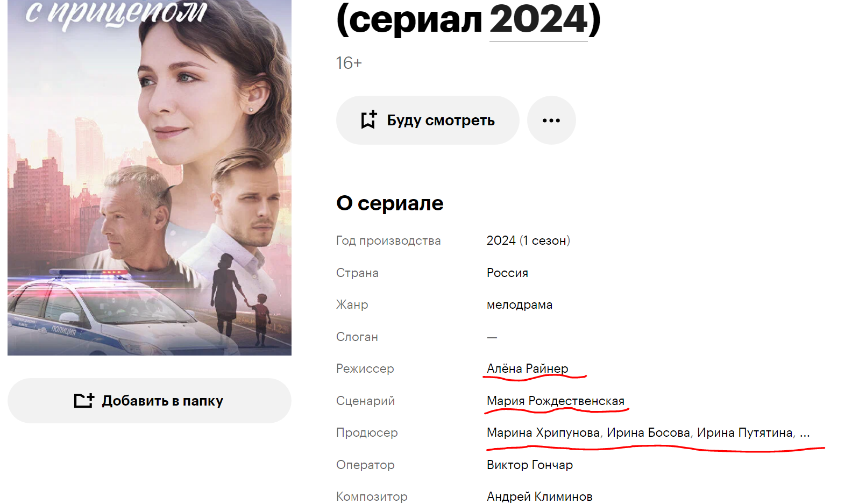The width and height of the screenshot is (852, 504).
Task: Open the мелодрама genre link
Action: coord(520,304)
